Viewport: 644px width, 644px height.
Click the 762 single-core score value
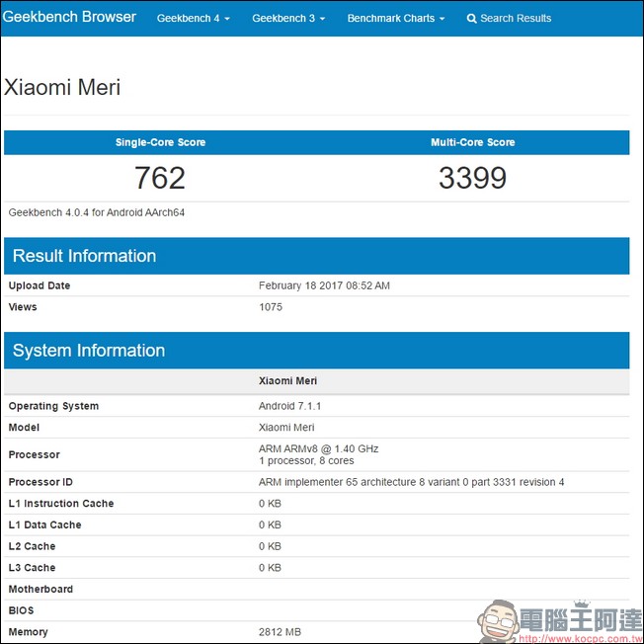(160, 178)
